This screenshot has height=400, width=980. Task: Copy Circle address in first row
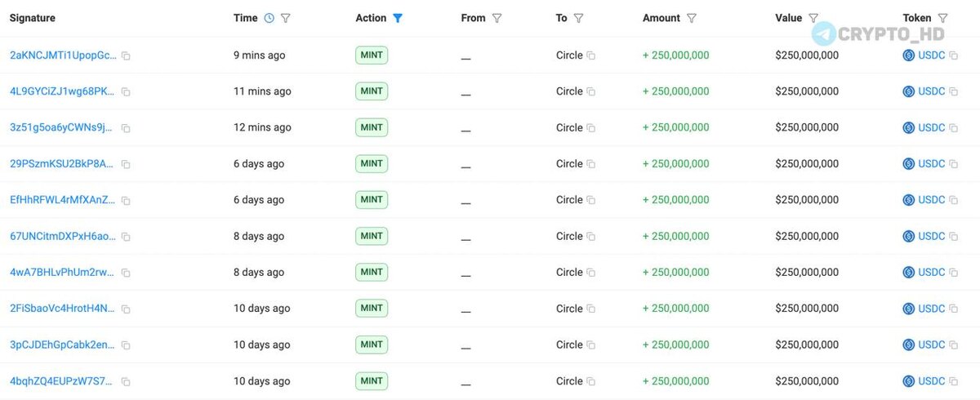click(x=590, y=56)
